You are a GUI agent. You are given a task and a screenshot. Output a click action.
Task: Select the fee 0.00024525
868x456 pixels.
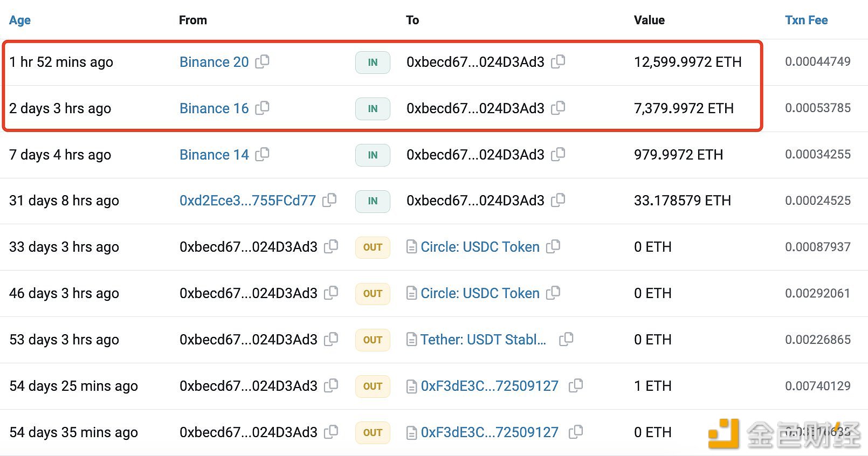click(x=818, y=201)
